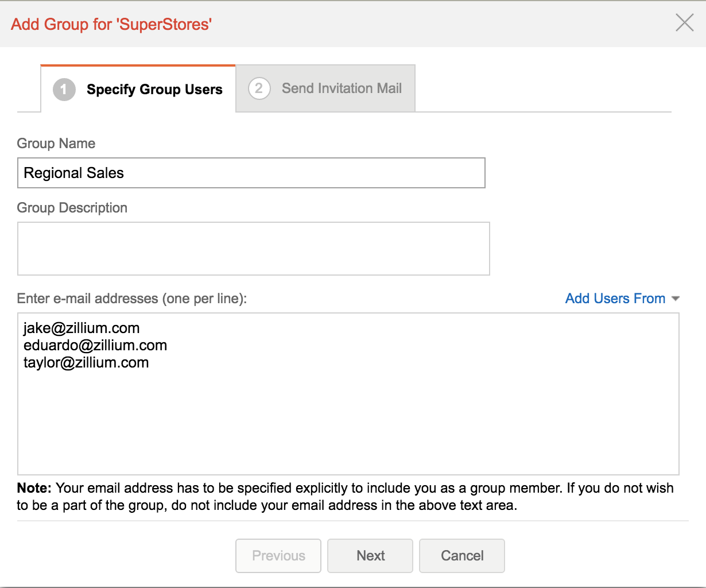The width and height of the screenshot is (706, 588).
Task: Click the Previous button
Action: pos(278,555)
